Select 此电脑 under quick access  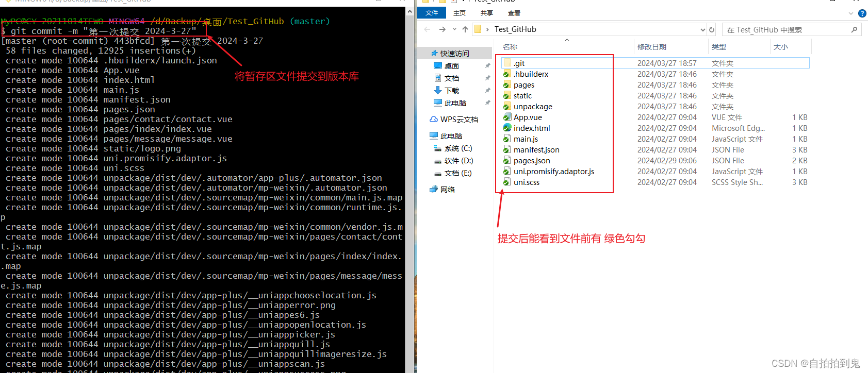pyautogui.click(x=455, y=103)
